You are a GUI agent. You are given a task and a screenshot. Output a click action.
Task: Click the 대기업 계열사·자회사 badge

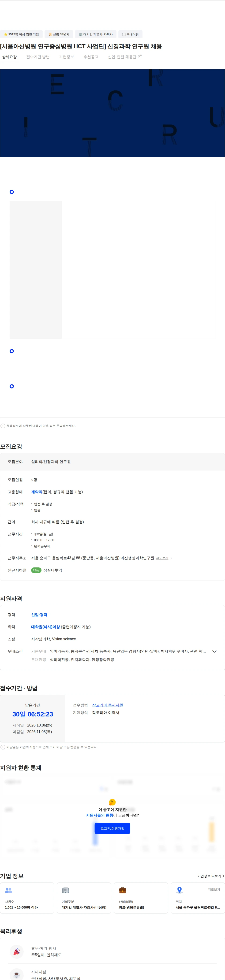[96, 34]
